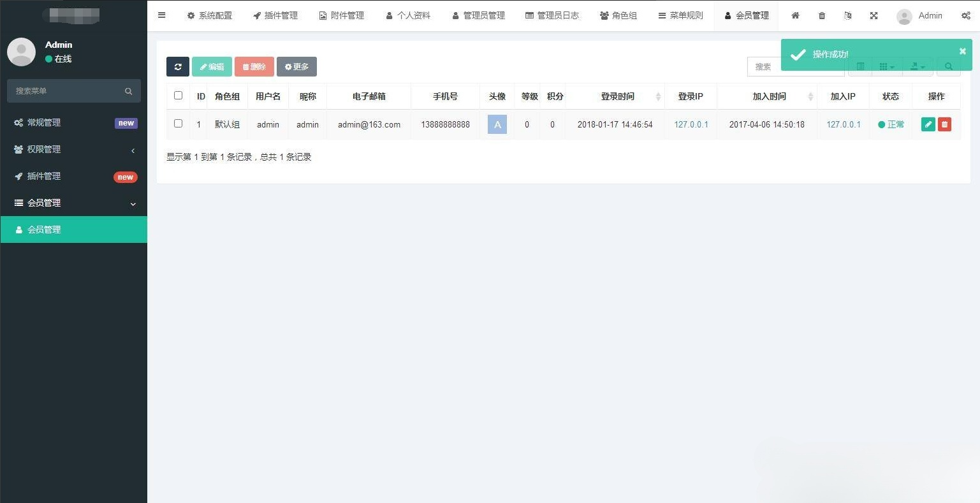The image size is (980, 503).
Task: Sort by the 登录时间 column header
Action: tap(615, 96)
